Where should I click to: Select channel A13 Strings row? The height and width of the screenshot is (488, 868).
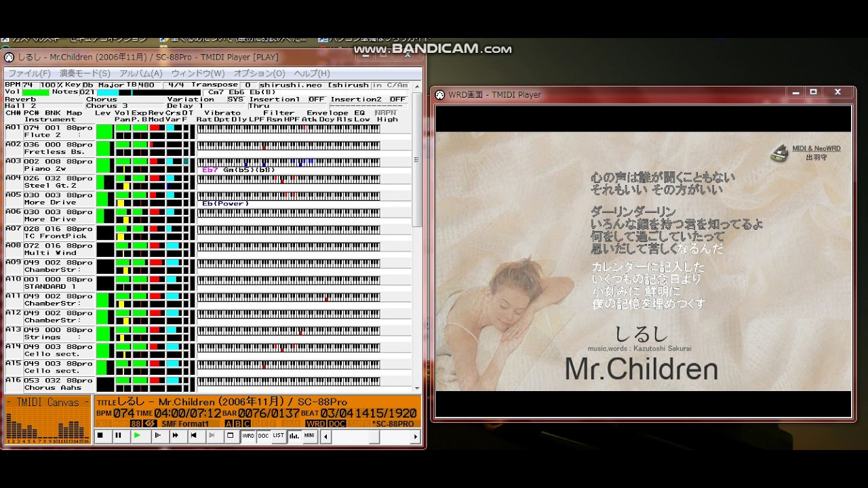(x=49, y=333)
